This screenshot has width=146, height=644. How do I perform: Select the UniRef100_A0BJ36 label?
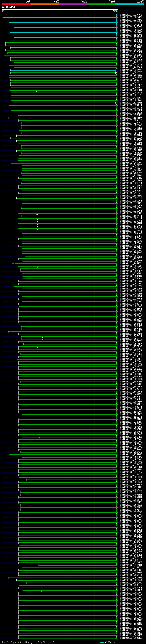point(131,57)
